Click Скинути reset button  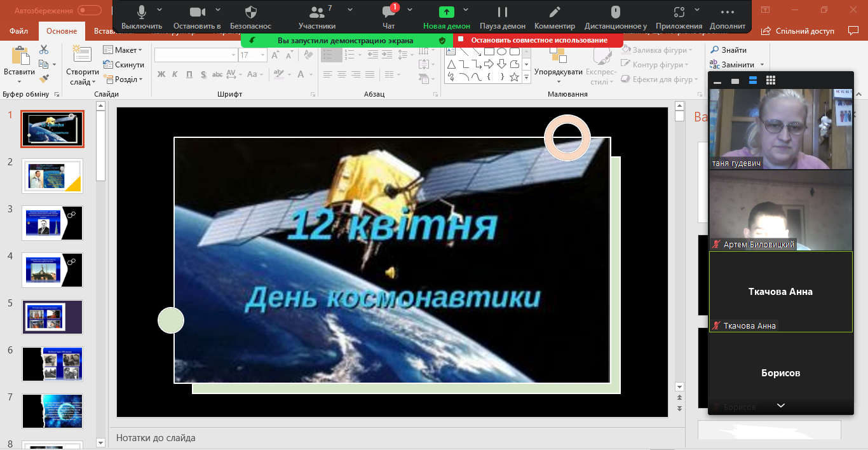pyautogui.click(x=123, y=65)
